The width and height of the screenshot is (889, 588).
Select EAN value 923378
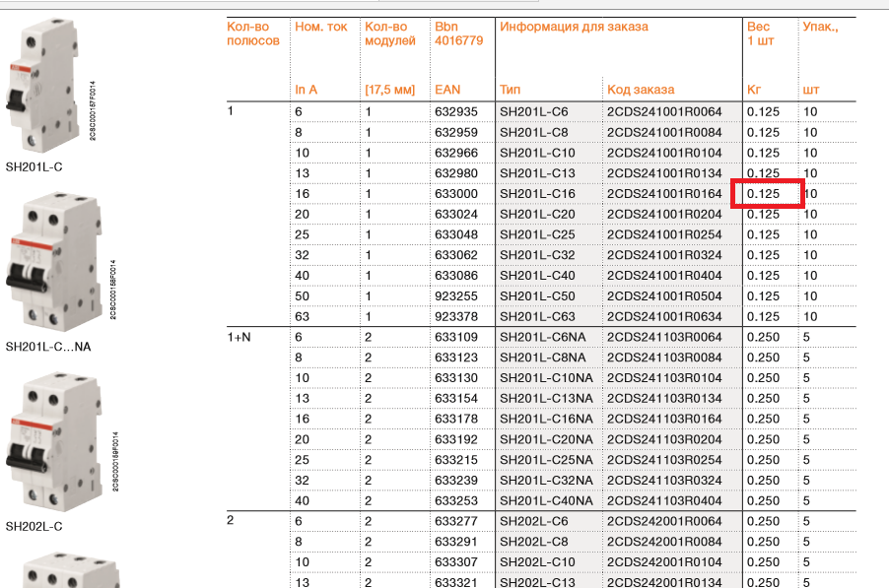click(456, 317)
